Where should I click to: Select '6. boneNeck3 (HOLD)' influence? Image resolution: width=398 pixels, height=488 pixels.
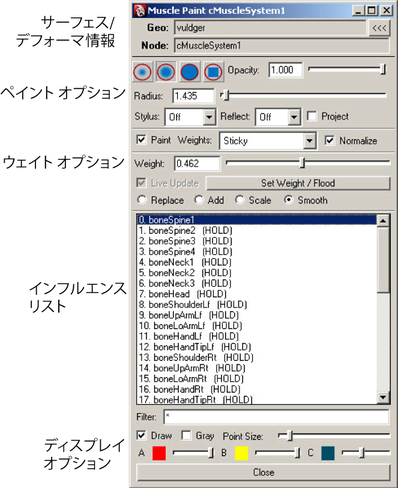257,283
